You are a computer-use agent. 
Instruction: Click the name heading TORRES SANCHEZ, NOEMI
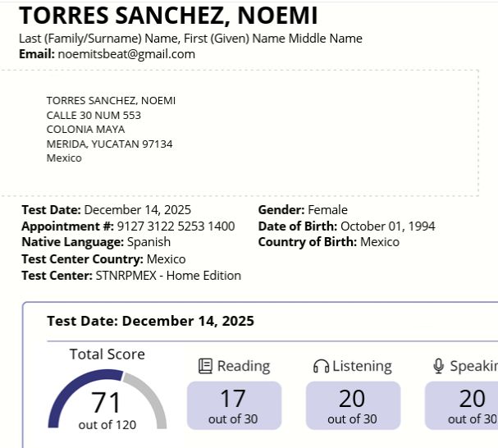168,15
